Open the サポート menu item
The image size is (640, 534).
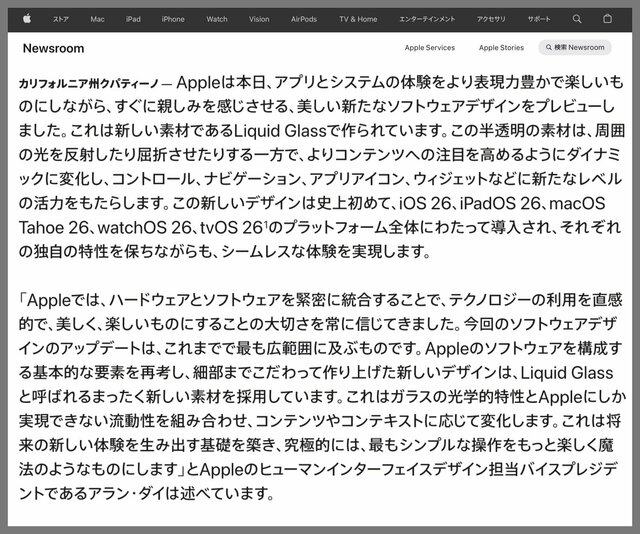tap(539, 19)
